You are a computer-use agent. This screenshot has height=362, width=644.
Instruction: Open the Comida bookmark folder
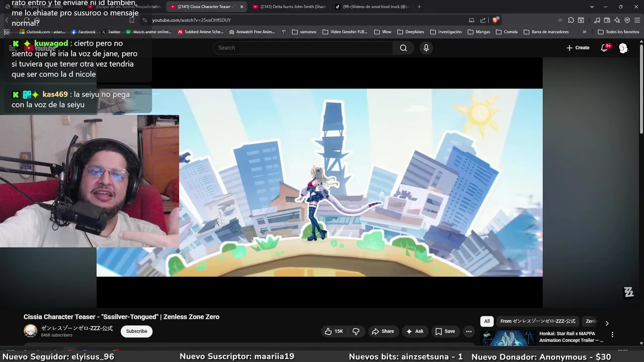click(507, 32)
